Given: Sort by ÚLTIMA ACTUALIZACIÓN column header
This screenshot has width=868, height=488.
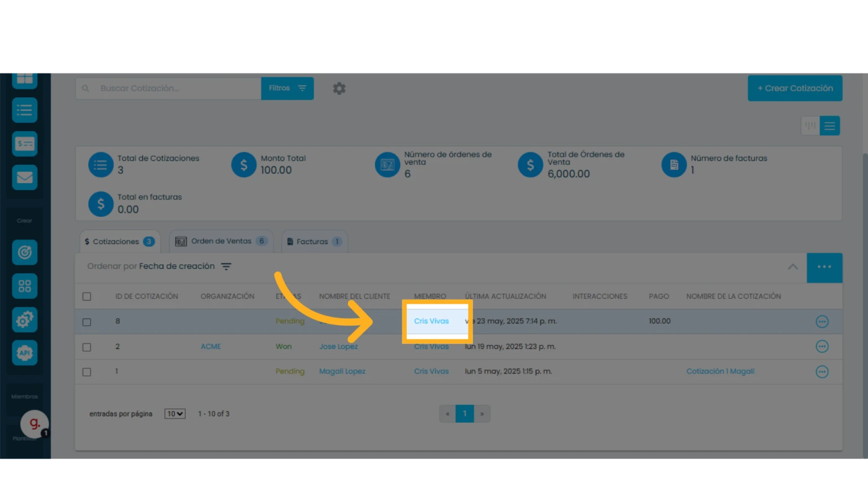Looking at the screenshot, I should (x=506, y=297).
